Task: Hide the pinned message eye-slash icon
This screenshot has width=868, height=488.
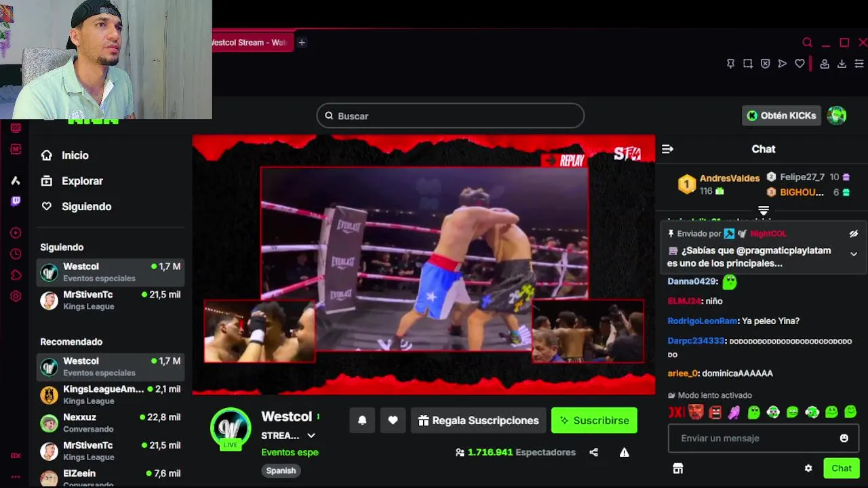Action: (854, 234)
